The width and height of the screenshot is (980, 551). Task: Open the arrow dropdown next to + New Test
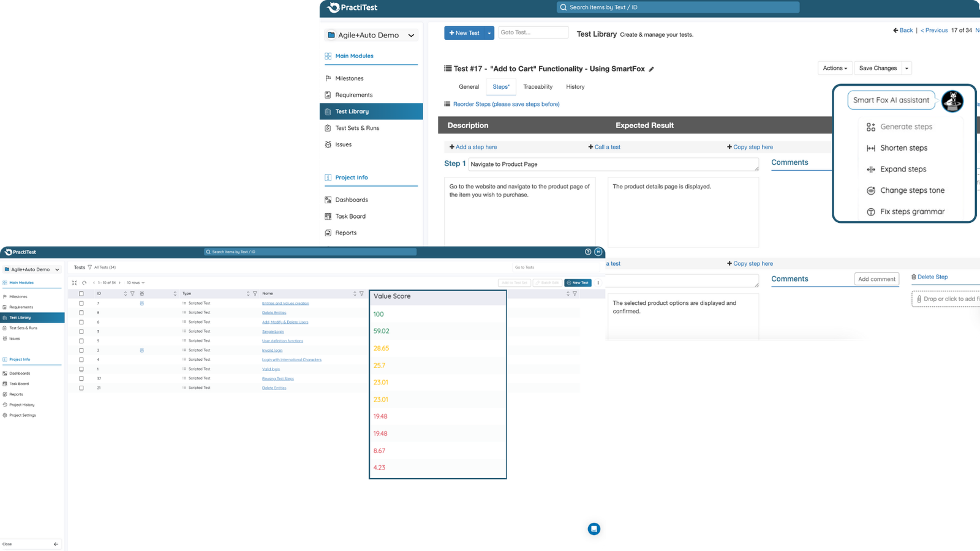(489, 33)
